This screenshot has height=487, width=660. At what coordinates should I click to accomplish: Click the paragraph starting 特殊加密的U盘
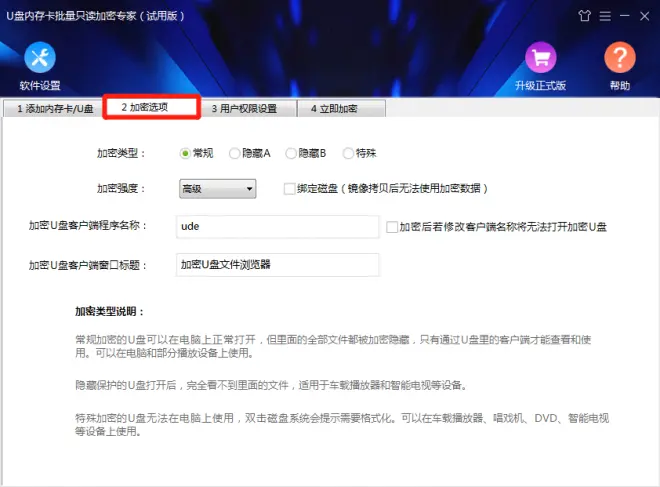(x=342, y=424)
